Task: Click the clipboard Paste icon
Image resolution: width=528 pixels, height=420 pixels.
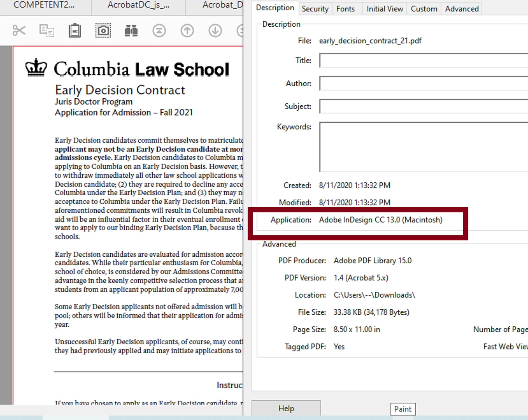Action: point(75,31)
